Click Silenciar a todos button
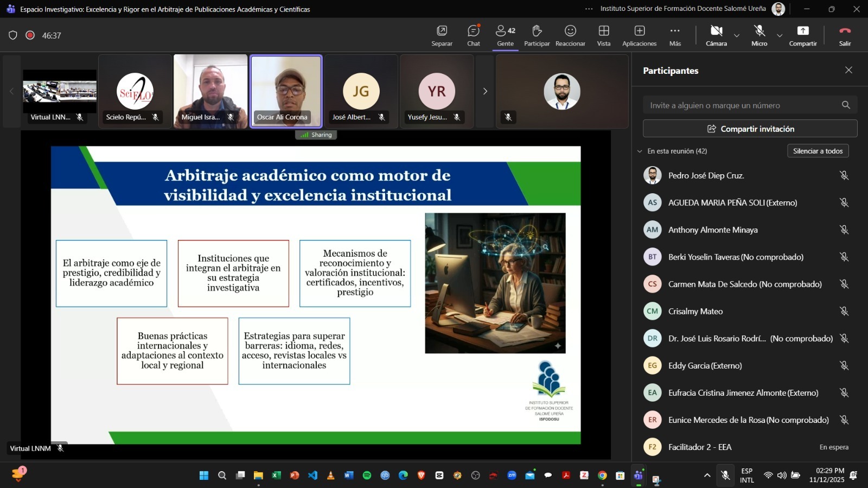Image resolution: width=868 pixels, height=488 pixels. (x=818, y=151)
